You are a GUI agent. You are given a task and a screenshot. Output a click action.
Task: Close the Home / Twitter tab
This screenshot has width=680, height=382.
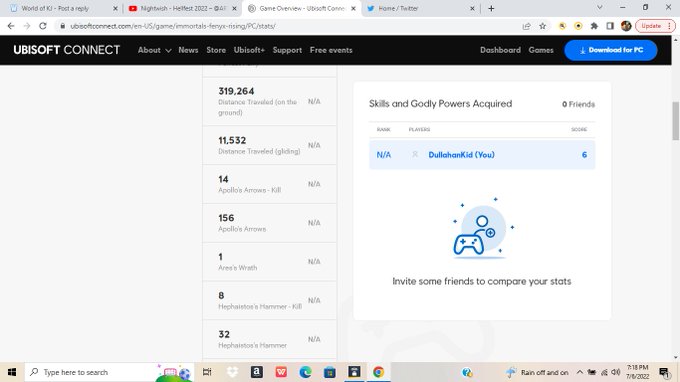(x=472, y=8)
